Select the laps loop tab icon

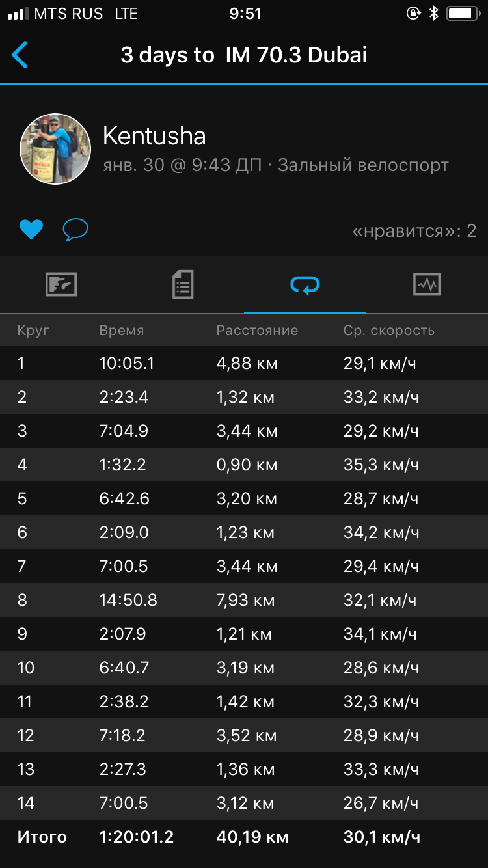[305, 284]
